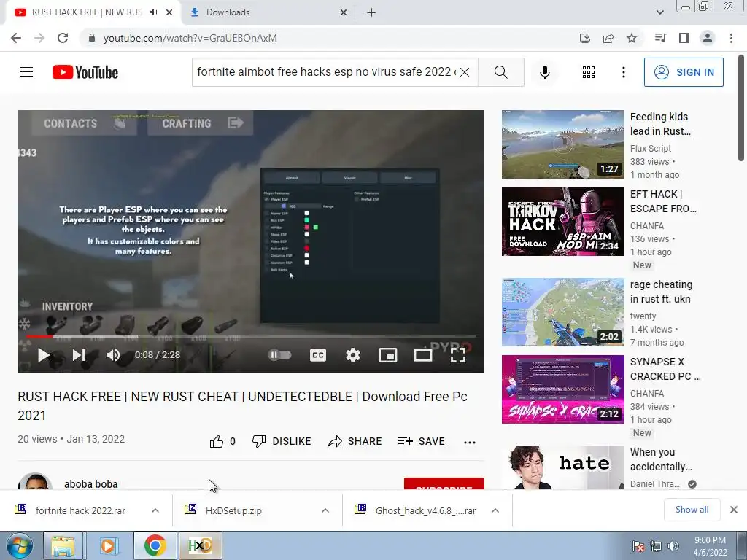Mute tab via speaker icon on tab
The width and height of the screenshot is (747, 560).
(153, 12)
